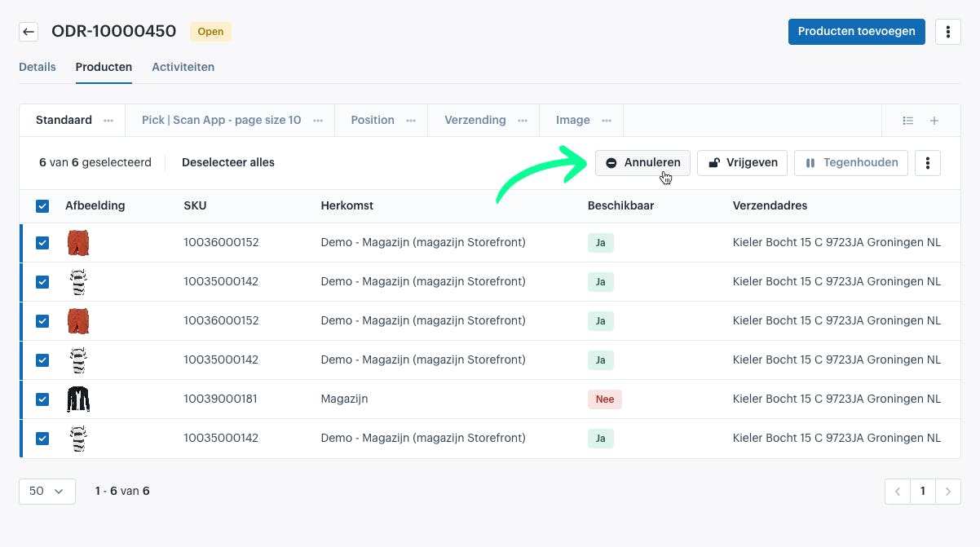Uncheck the row with SKU 10039000181
This screenshot has height=547, width=980.
click(x=42, y=399)
